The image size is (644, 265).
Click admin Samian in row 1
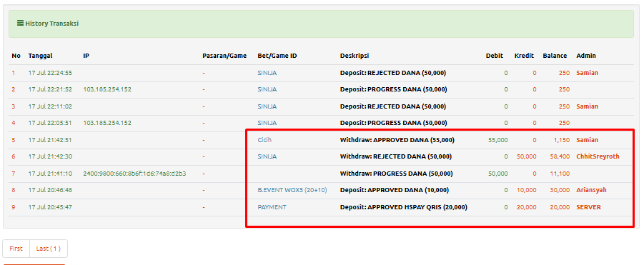pos(588,73)
